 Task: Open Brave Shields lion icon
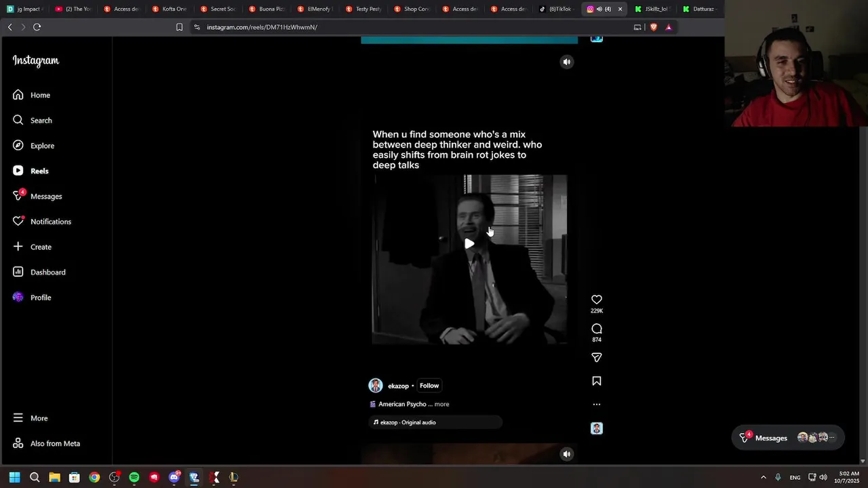coord(654,27)
